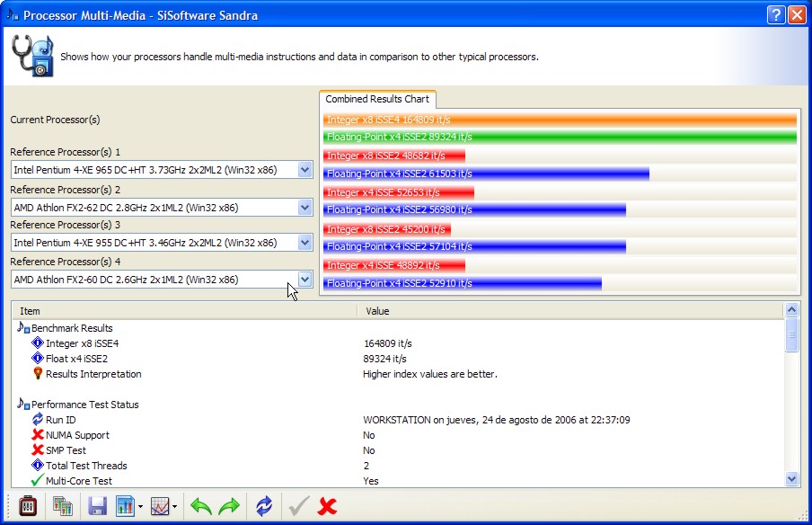The image size is (812, 525).
Task: Refresh the benchmark with blue arrows icon
Action: (x=264, y=506)
